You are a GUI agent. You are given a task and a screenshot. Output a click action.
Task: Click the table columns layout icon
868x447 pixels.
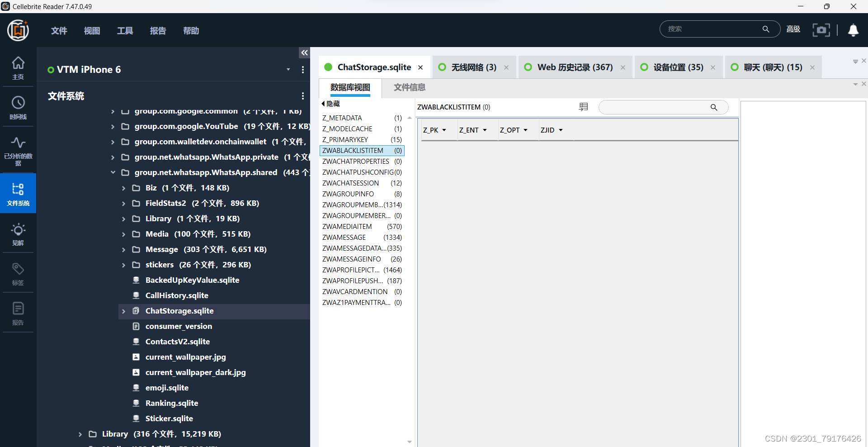[x=584, y=107]
